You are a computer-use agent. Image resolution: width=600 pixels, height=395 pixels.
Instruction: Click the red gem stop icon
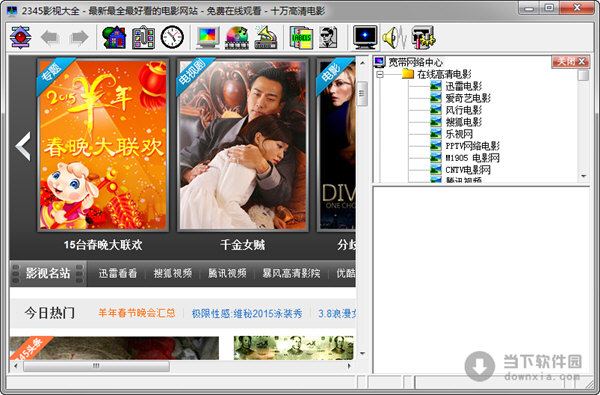click(x=20, y=37)
